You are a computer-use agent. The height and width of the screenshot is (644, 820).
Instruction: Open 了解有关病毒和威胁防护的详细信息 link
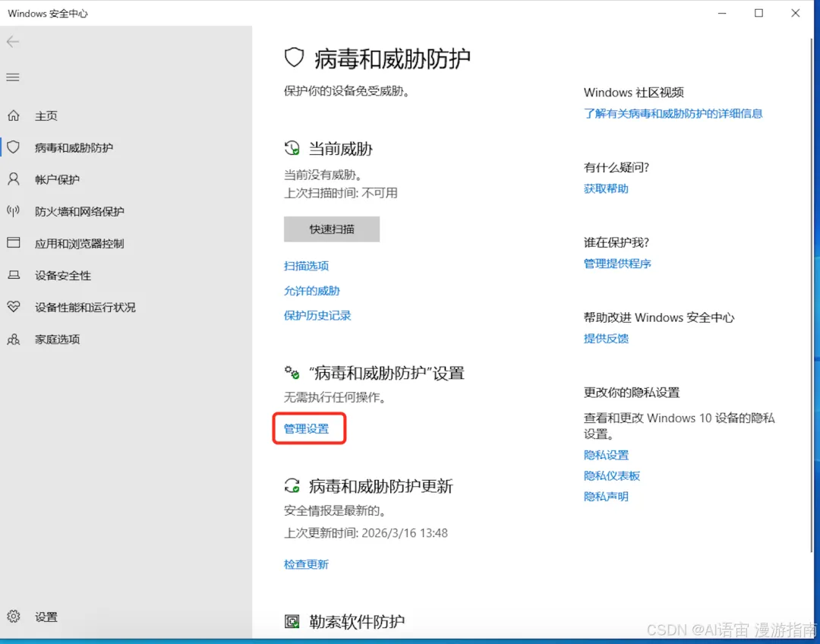[x=673, y=113]
